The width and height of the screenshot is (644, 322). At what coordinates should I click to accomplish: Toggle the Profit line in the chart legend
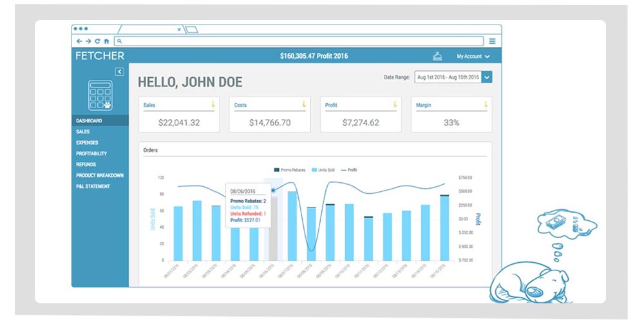348,170
